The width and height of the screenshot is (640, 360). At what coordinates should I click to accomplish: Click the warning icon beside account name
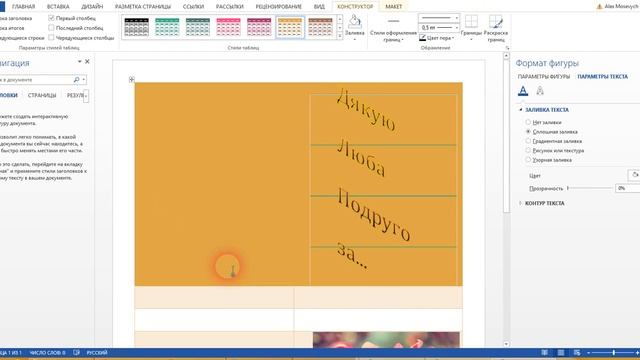tap(599, 7)
